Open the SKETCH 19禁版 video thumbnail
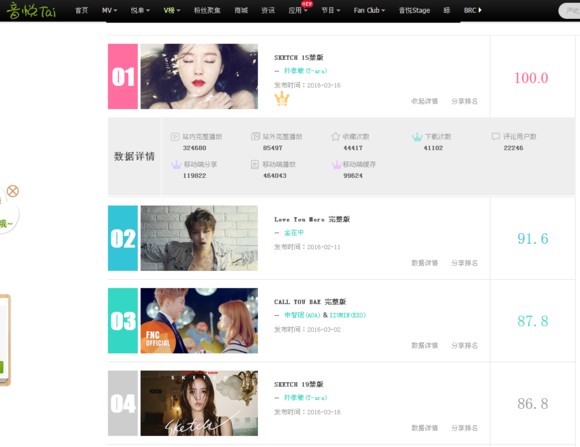This screenshot has height=447, width=580. pos(199,403)
